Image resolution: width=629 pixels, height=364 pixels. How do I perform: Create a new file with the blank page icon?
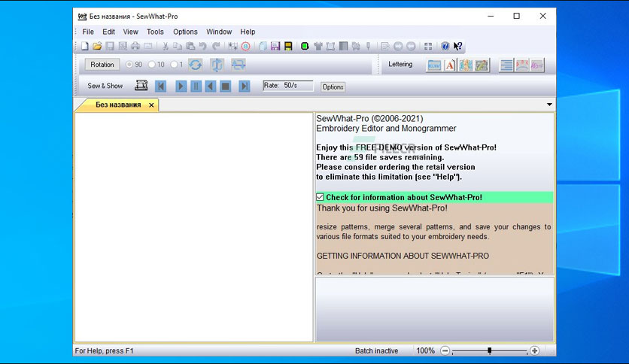pos(84,46)
